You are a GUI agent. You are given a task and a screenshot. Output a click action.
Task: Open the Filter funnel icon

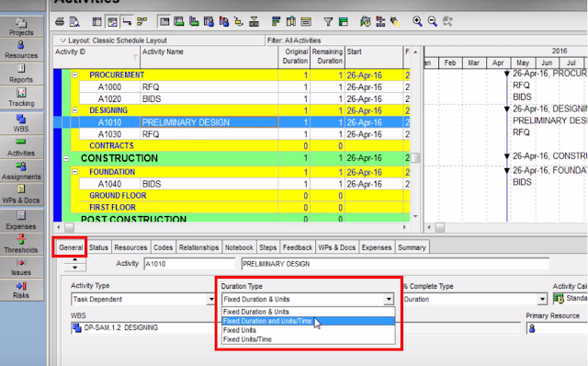pyautogui.click(x=328, y=22)
